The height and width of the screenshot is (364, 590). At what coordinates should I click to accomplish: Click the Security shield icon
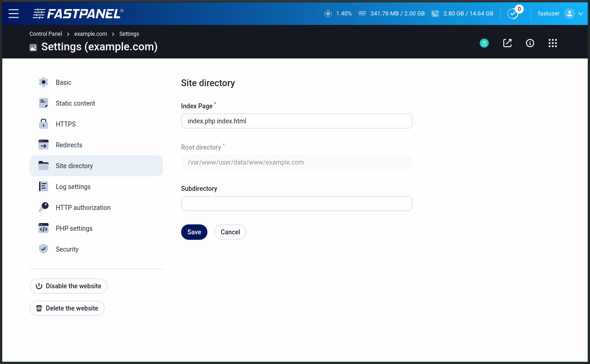pyautogui.click(x=44, y=249)
